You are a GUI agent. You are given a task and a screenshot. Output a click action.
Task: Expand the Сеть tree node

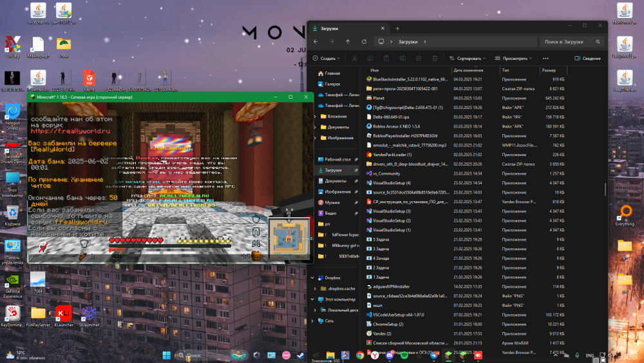312,320
